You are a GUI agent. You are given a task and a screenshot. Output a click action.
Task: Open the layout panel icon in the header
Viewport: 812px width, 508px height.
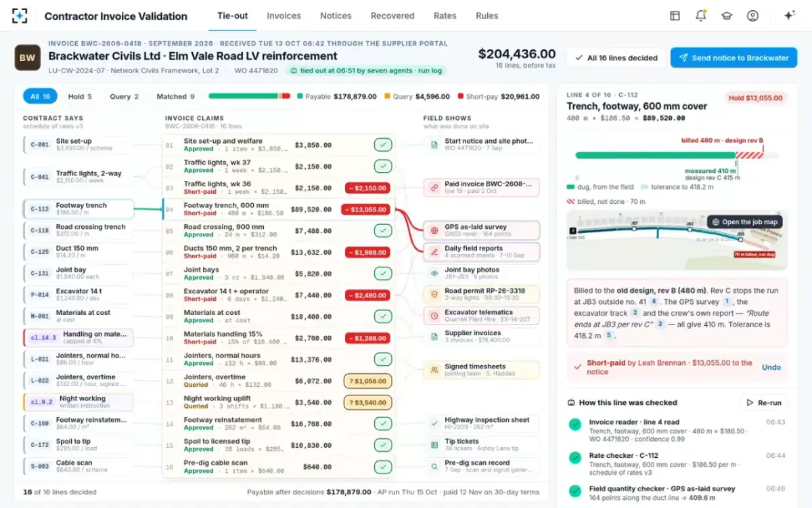[x=675, y=16]
